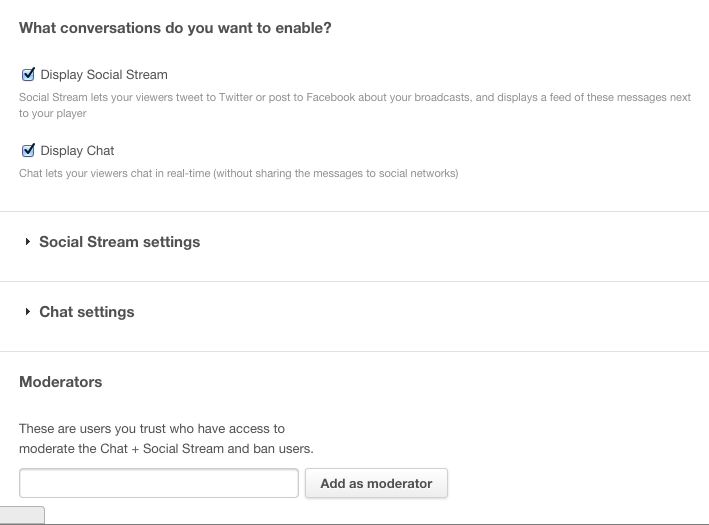Open the 'Chat settings' heading section
This screenshot has height=525, width=709.
tap(87, 312)
